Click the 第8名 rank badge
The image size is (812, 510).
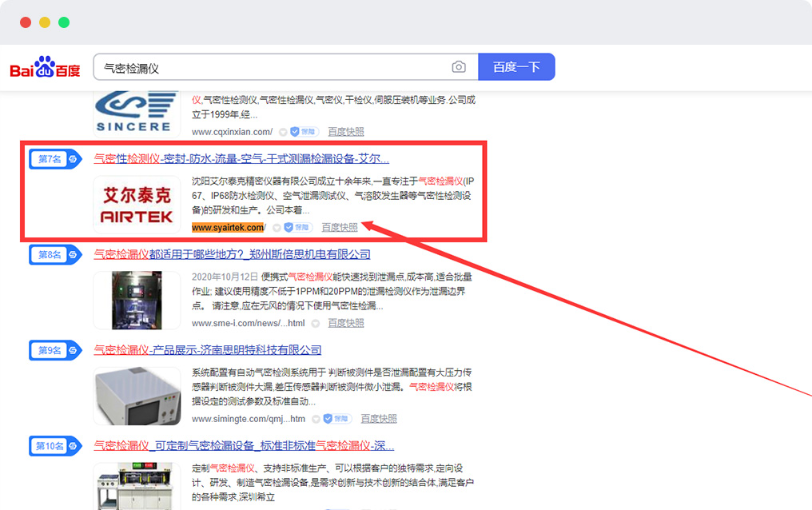(x=55, y=255)
